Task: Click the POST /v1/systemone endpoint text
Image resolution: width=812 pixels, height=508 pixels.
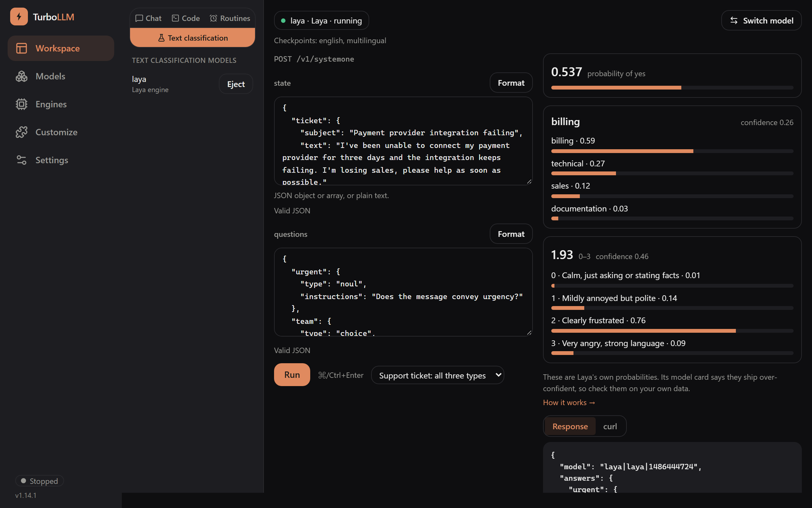Action: click(314, 59)
